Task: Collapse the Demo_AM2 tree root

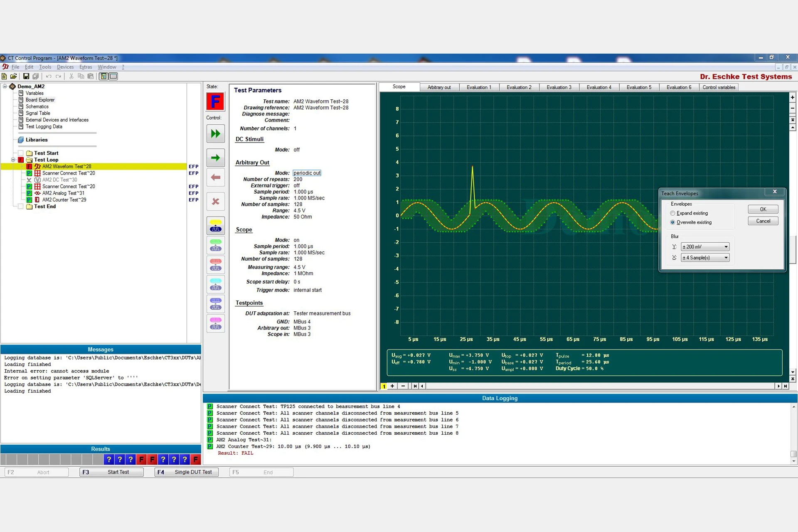Action: coord(5,86)
